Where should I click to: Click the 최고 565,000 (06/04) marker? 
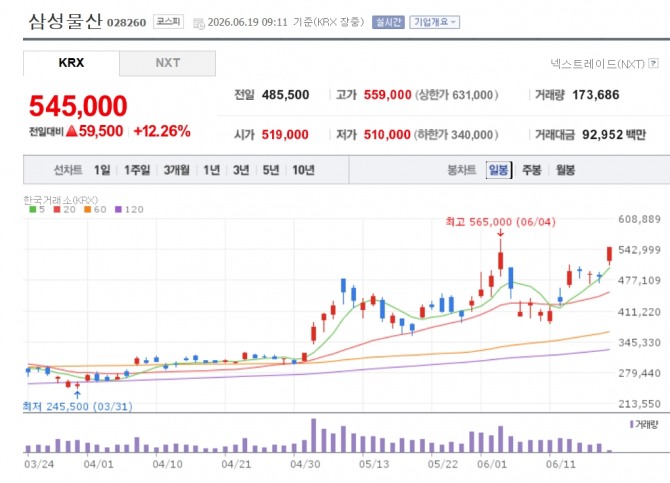tap(500, 222)
